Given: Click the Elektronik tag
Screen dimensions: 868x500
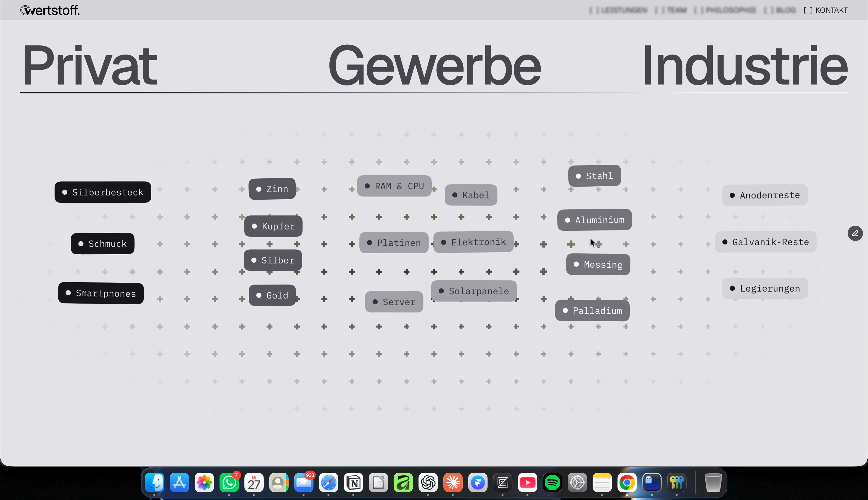Looking at the screenshot, I should 474,242.
